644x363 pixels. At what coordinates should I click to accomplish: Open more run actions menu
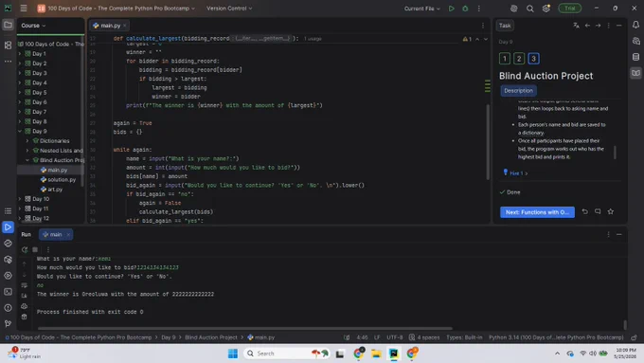pyautogui.click(x=478, y=9)
